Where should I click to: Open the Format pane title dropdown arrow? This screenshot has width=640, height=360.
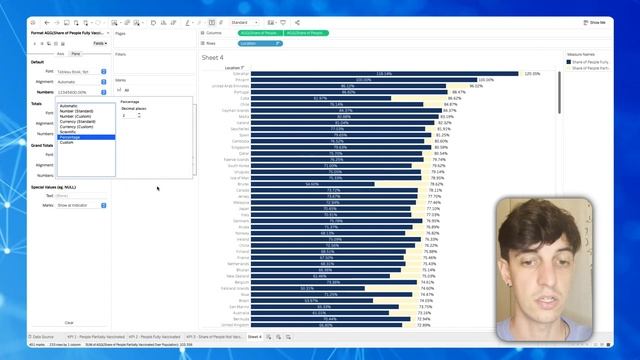[x=108, y=33]
